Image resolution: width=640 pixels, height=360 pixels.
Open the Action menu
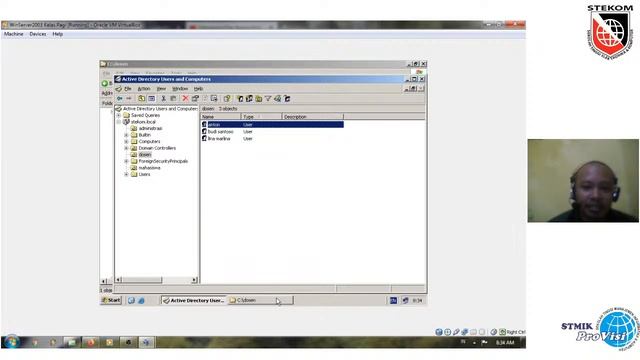[x=144, y=89]
